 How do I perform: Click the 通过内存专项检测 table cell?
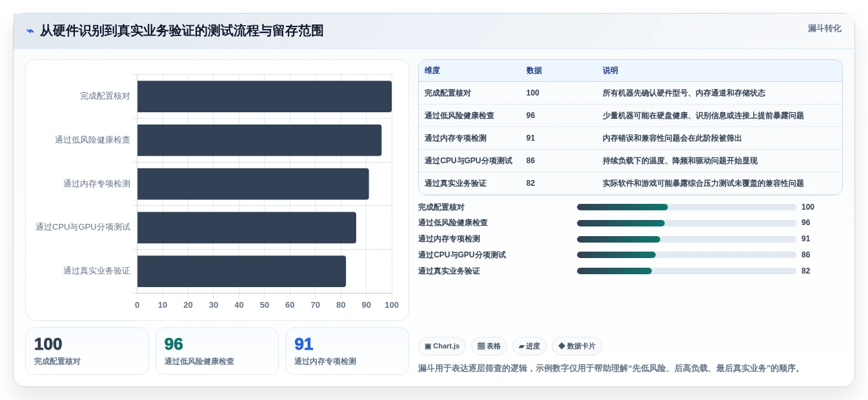[x=456, y=138]
